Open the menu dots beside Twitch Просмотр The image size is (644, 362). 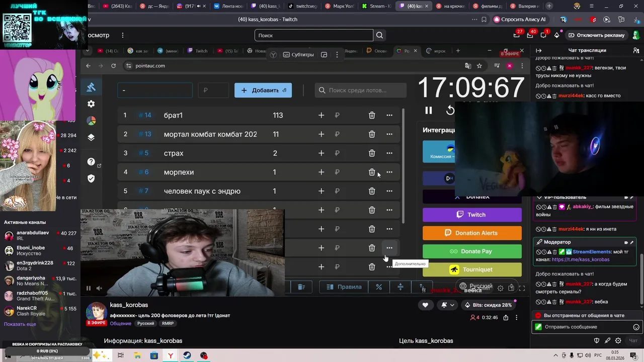pyautogui.click(x=122, y=35)
